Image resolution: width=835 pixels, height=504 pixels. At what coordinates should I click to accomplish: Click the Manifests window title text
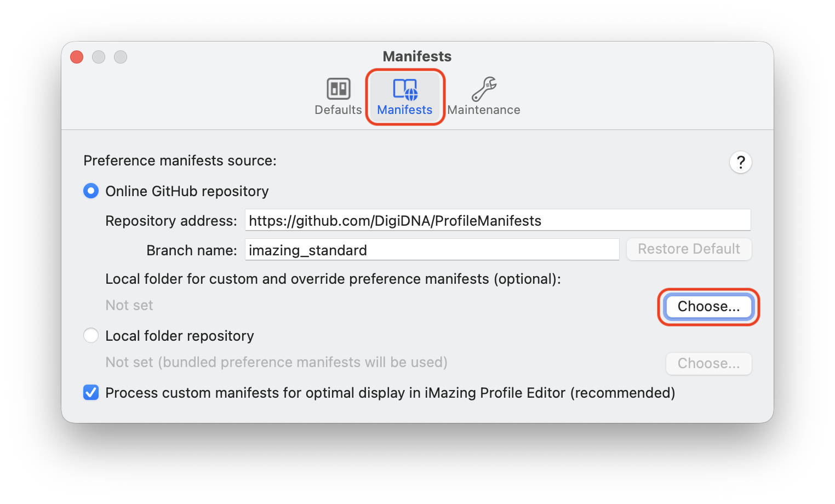(417, 56)
